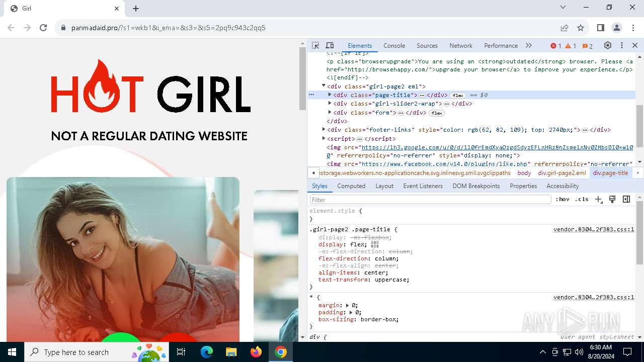Toggle the computed styles sidebar icon
This screenshot has height=362, width=644.
pos(626,200)
